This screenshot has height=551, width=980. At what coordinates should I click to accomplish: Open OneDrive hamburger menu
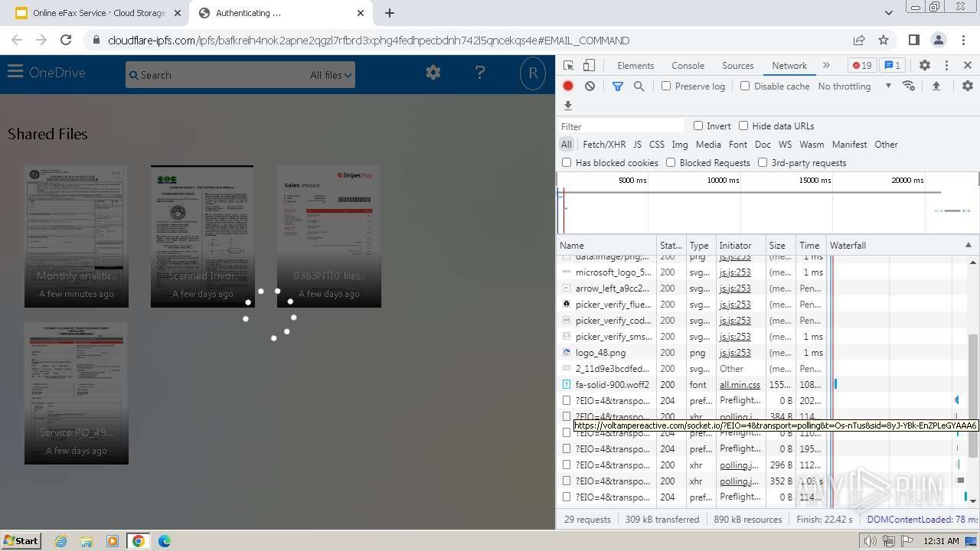click(x=15, y=73)
